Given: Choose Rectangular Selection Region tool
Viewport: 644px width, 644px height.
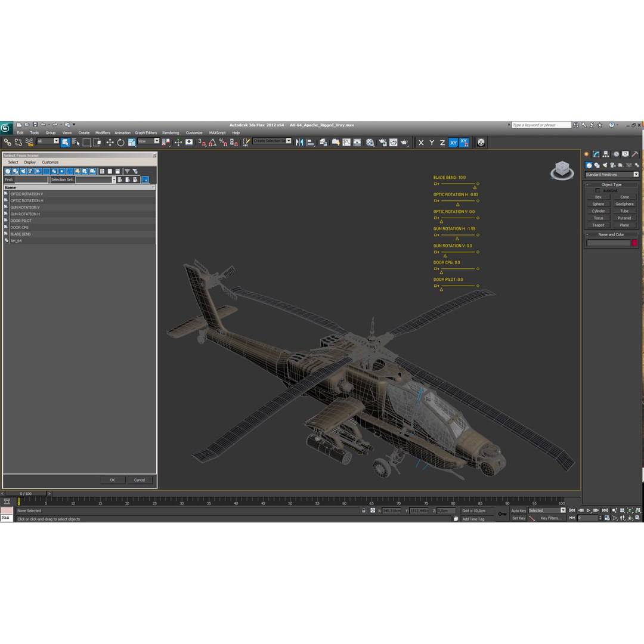Looking at the screenshot, I should pyautogui.click(x=86, y=143).
